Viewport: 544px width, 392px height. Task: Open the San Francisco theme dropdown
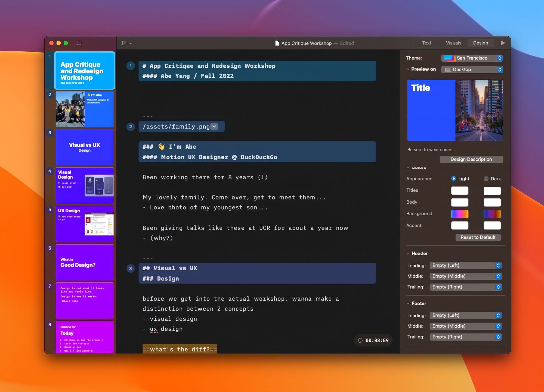point(472,58)
